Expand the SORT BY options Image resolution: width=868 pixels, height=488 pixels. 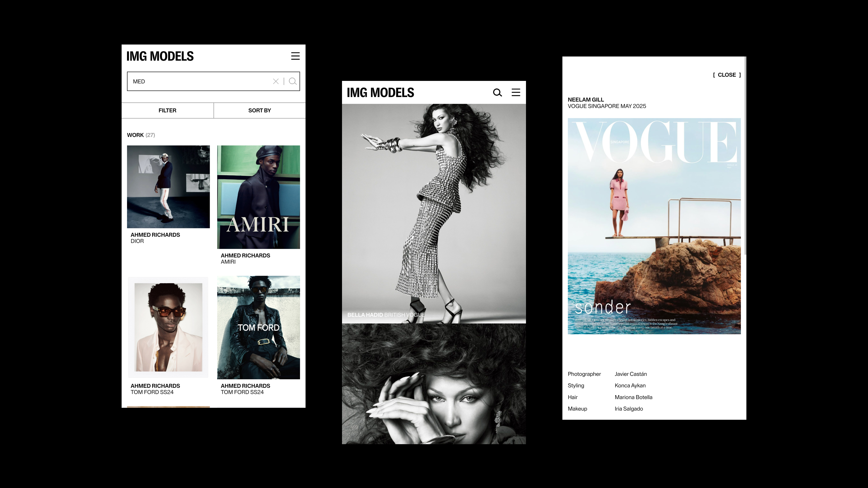pyautogui.click(x=259, y=110)
